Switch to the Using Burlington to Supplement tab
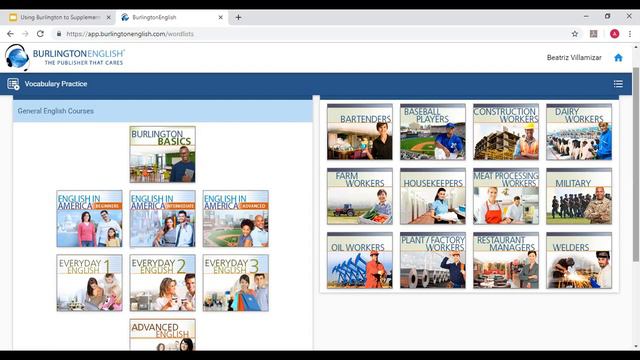Viewport: 640px width, 360px height. point(59,18)
